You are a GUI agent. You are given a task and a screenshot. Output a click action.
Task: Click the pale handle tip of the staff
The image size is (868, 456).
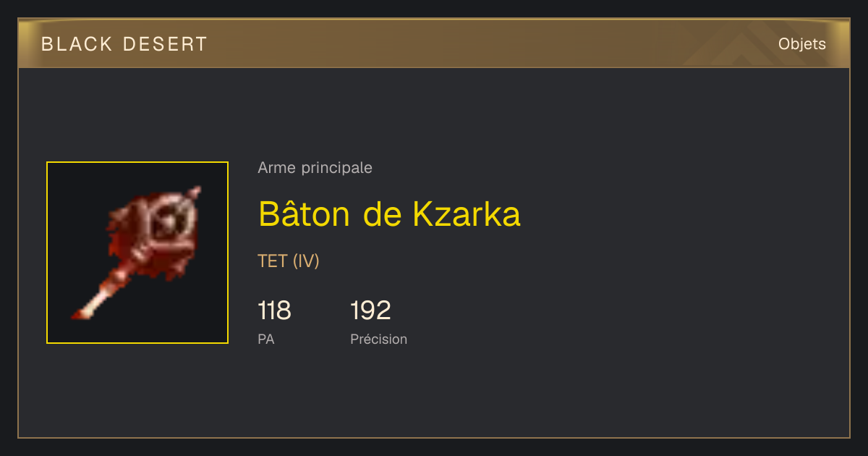85,310
